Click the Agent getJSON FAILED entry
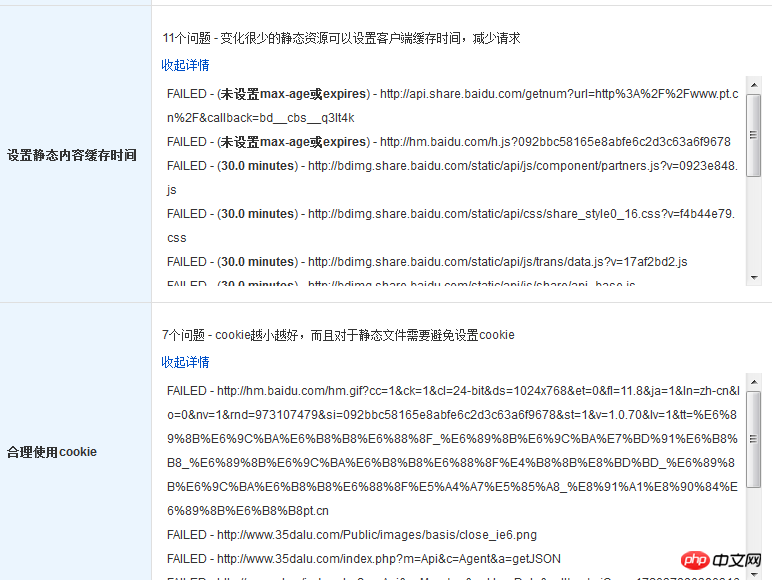The image size is (772, 580). 364,559
